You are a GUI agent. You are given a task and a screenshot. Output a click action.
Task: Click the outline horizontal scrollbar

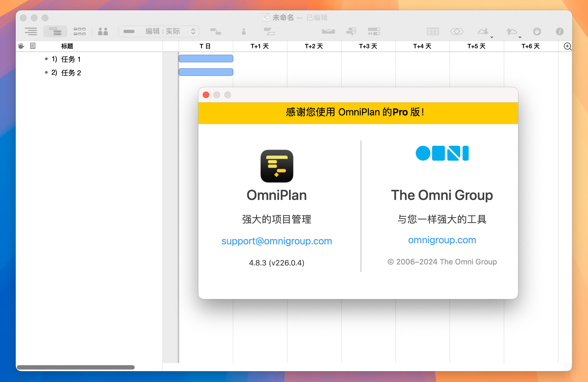pos(76,367)
